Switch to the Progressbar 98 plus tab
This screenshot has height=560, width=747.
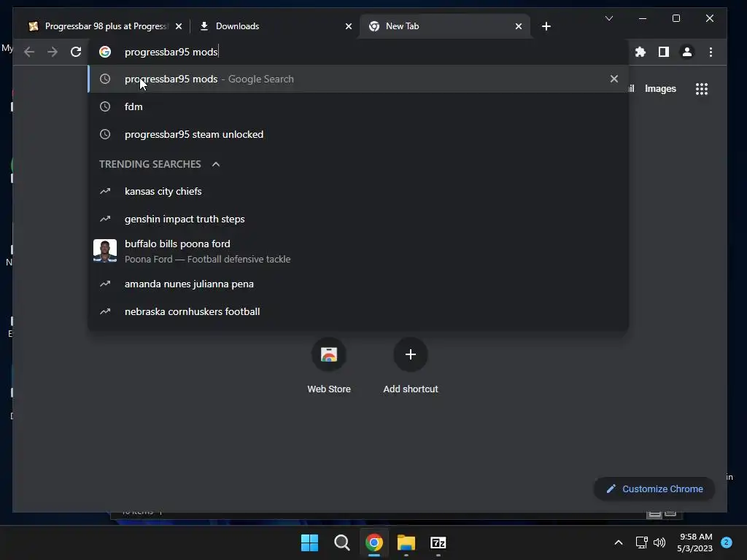click(x=105, y=26)
